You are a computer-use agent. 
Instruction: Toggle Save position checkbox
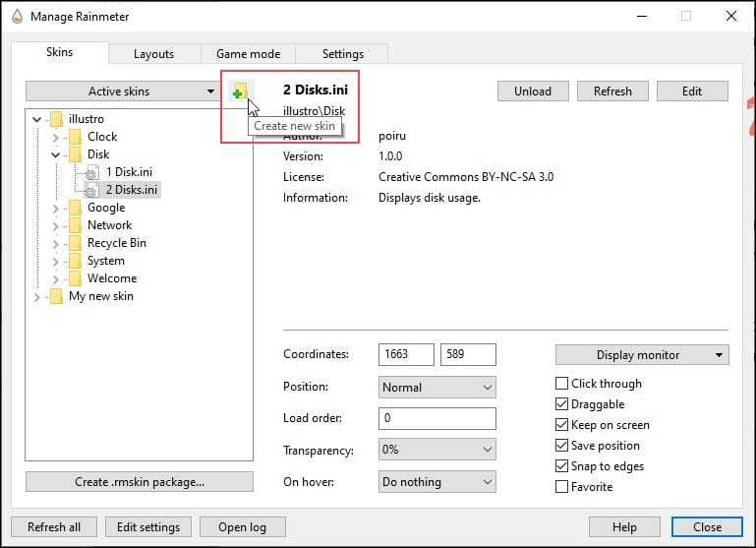[561, 446]
